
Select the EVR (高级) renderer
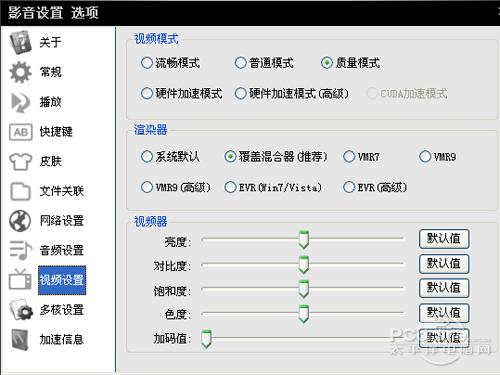375,187
